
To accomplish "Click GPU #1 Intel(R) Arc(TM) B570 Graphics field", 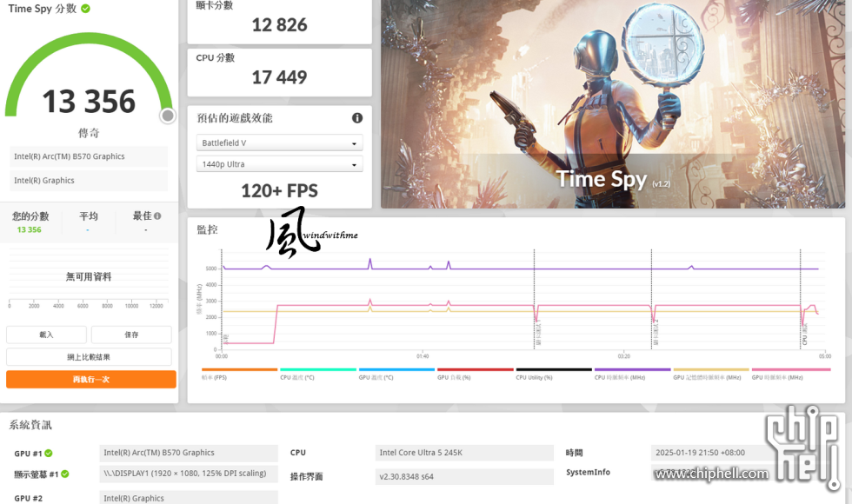I will click(189, 453).
